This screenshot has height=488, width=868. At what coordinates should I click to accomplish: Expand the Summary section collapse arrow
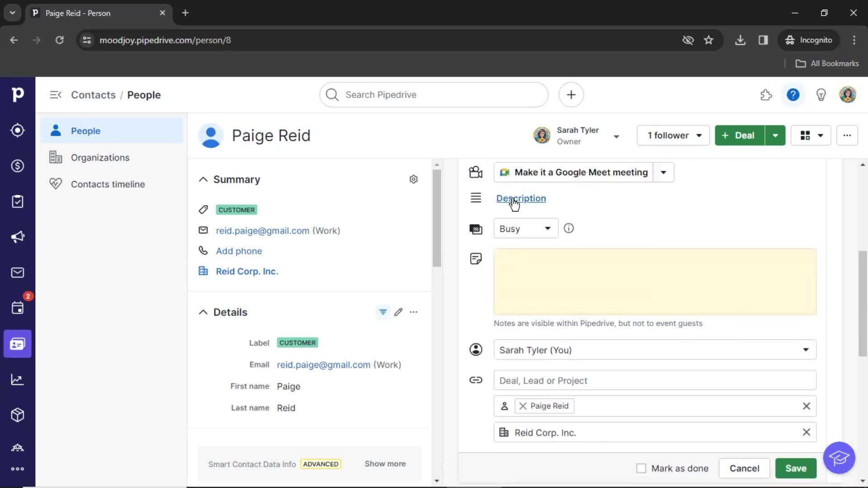click(x=203, y=179)
